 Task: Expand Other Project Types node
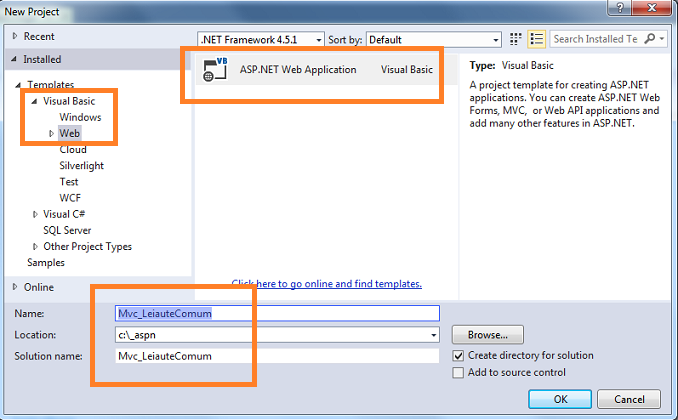pyautogui.click(x=35, y=247)
